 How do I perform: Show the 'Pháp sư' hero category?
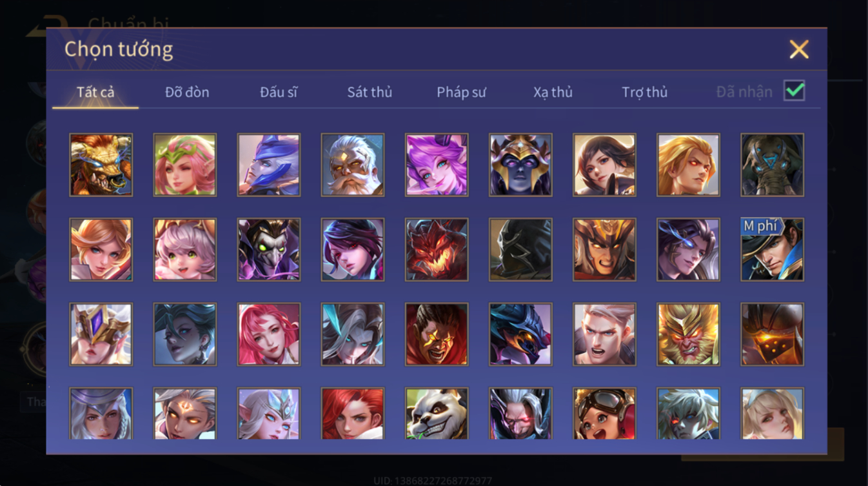(461, 92)
